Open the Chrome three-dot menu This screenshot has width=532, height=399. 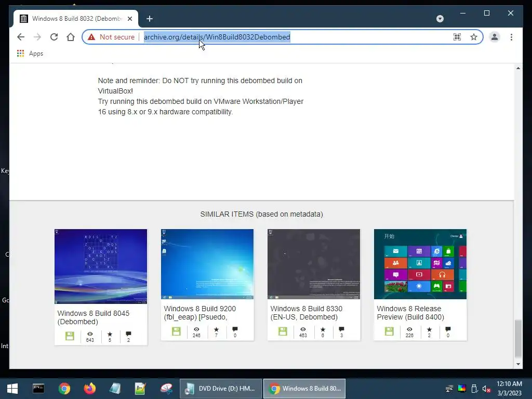pos(511,37)
